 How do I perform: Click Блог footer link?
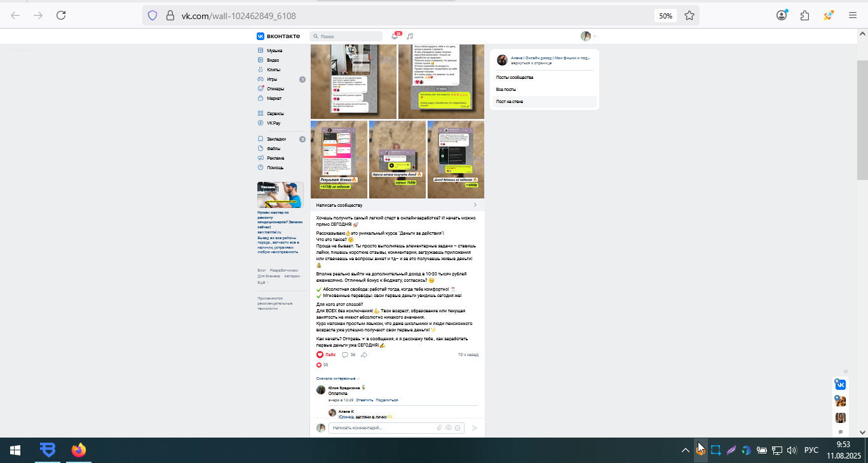pyautogui.click(x=261, y=270)
